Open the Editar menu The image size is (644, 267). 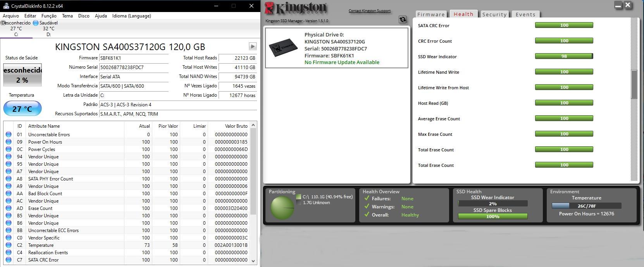coord(30,16)
